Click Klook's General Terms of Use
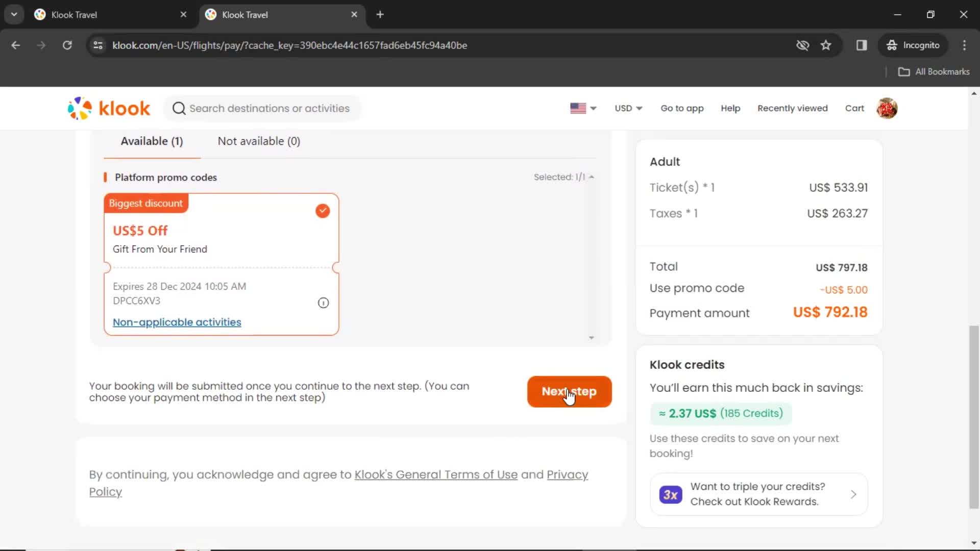Viewport: 980px width, 551px height. tap(436, 474)
